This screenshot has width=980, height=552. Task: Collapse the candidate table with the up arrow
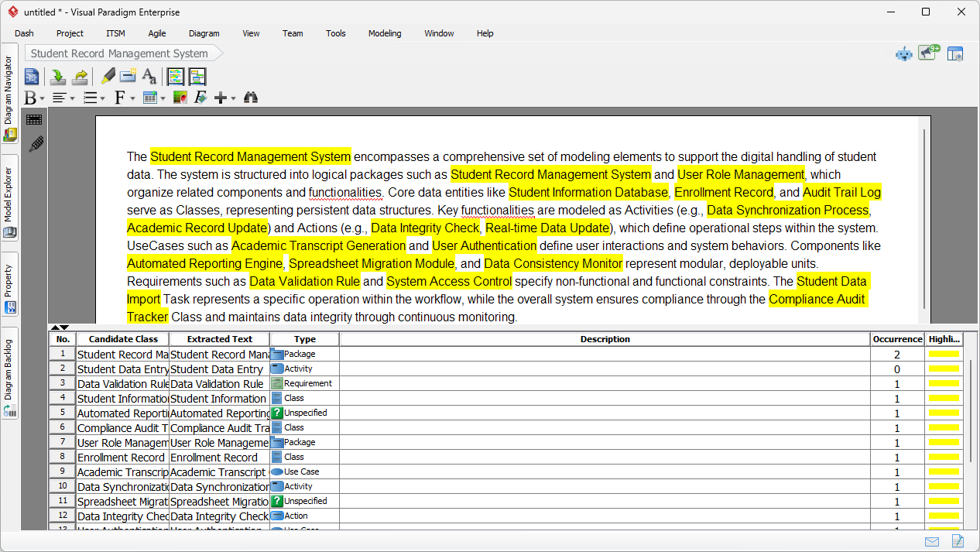[x=54, y=327]
